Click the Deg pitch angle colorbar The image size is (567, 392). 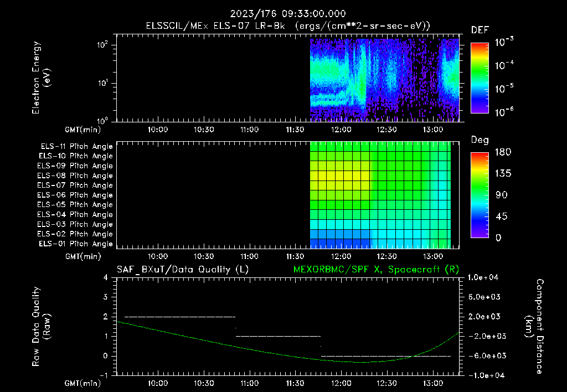click(x=480, y=195)
